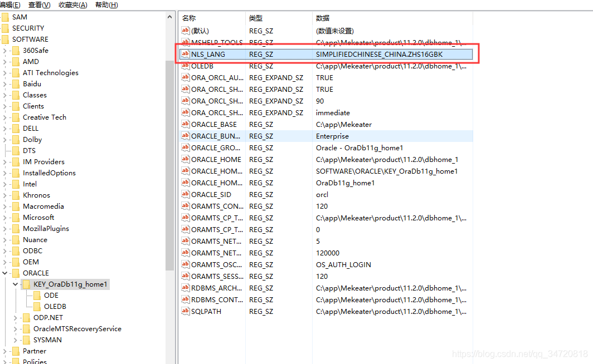This screenshot has width=593, height=364.
Task: Click the ORACLE_HOME string icon
Action: pos(185,159)
